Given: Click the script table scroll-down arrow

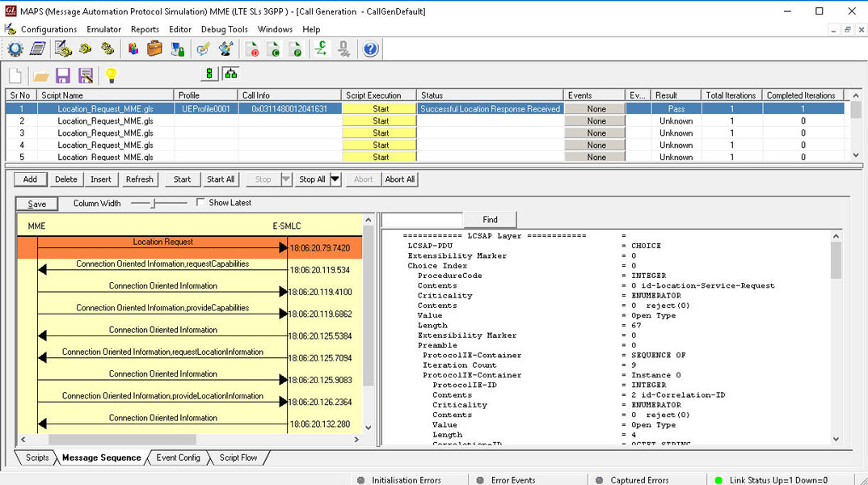Looking at the screenshot, I should coord(856,155).
